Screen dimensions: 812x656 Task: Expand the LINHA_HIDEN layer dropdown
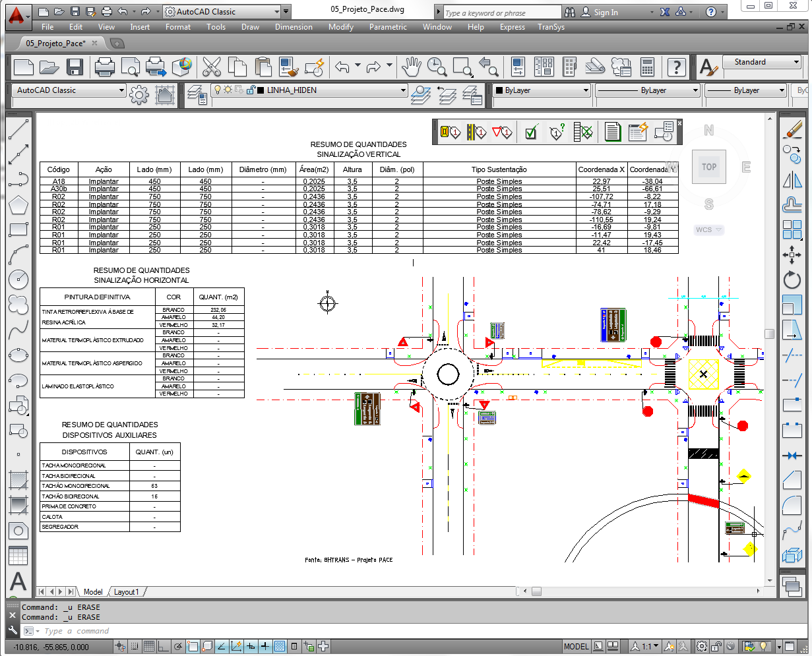pyautogui.click(x=403, y=90)
